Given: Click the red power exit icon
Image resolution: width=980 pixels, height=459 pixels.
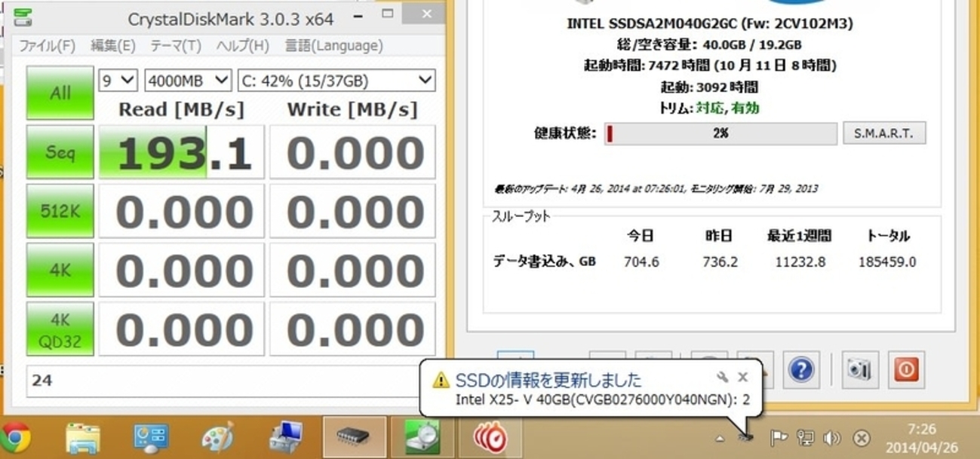Looking at the screenshot, I should click(x=906, y=369).
